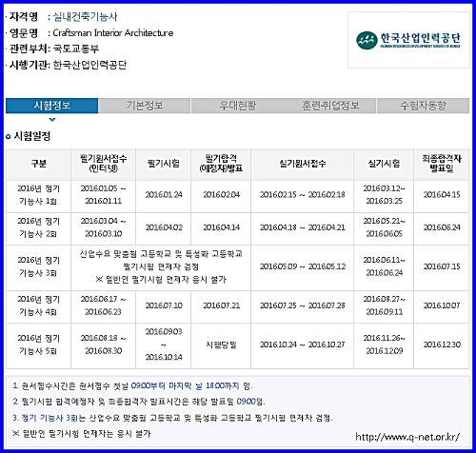
Task: Open the 훈련취업정보 tab
Action: [x=330, y=106]
